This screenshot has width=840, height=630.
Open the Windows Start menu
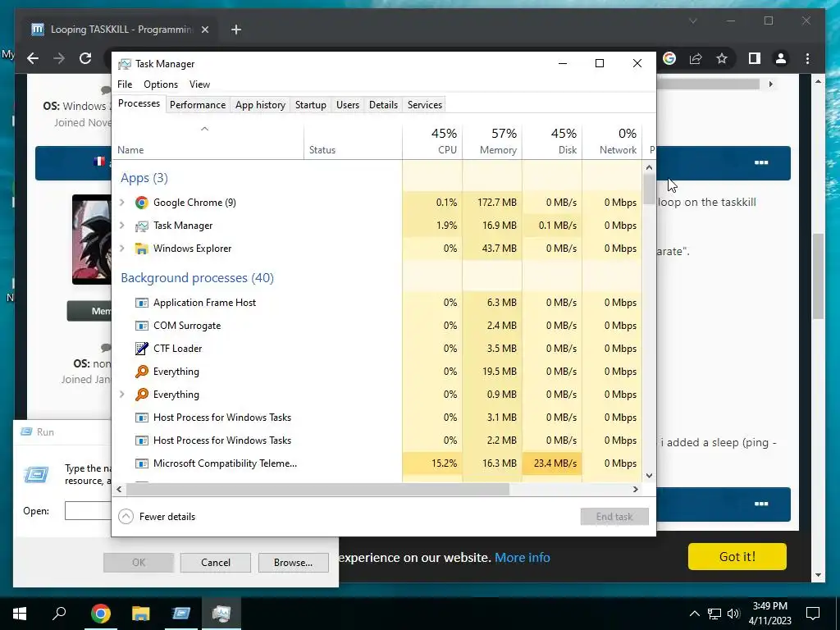[20, 614]
